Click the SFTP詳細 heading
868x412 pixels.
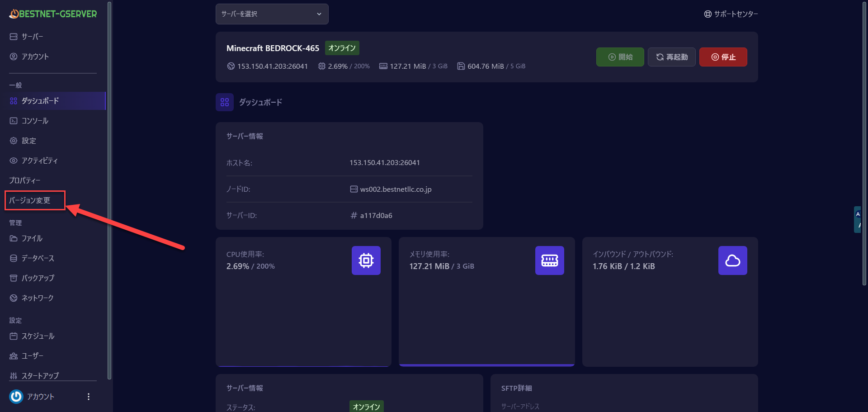[x=517, y=388]
